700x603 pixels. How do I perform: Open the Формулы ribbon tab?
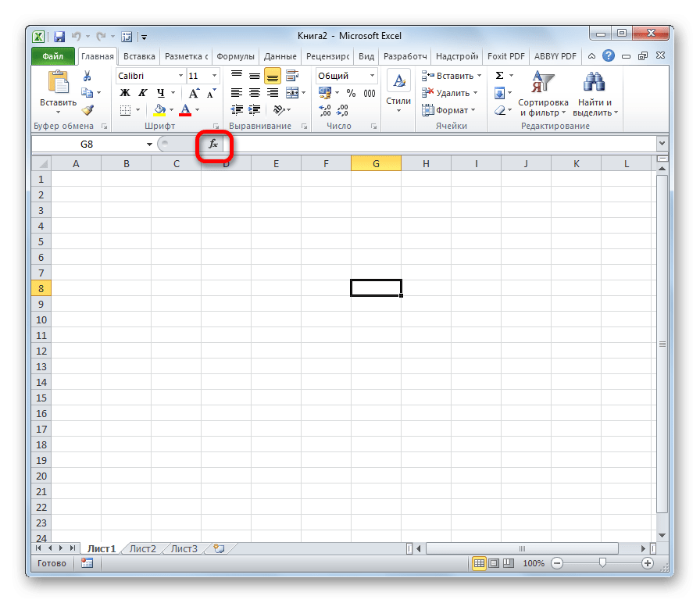235,56
